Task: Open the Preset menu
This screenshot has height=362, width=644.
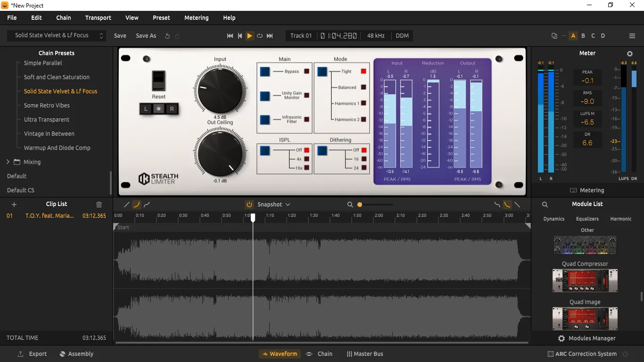Action: [161, 18]
